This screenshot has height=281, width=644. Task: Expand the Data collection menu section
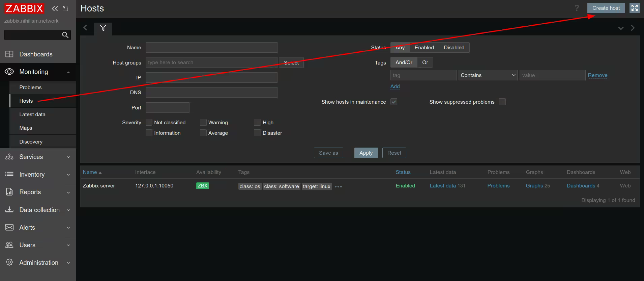tap(68, 210)
